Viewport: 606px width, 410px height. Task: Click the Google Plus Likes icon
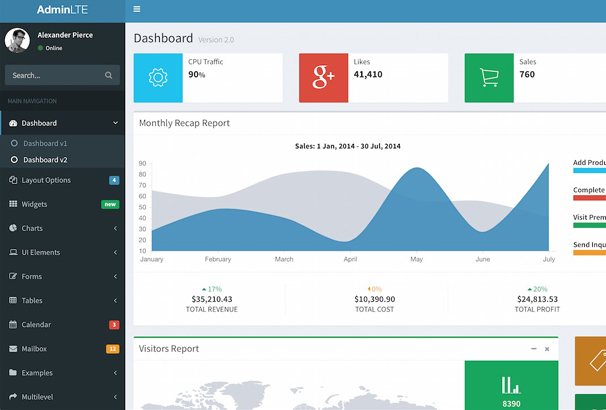pyautogui.click(x=323, y=77)
